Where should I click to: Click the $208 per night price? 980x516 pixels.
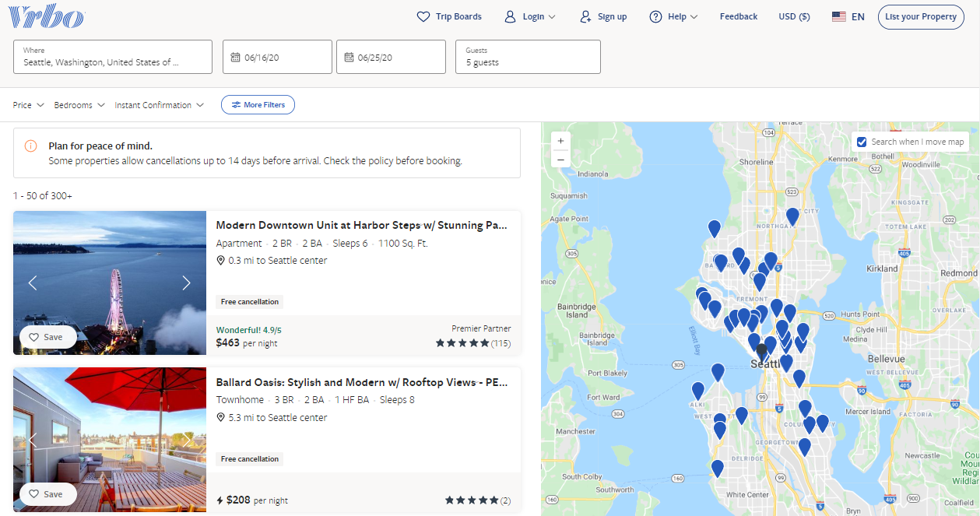[257, 500]
